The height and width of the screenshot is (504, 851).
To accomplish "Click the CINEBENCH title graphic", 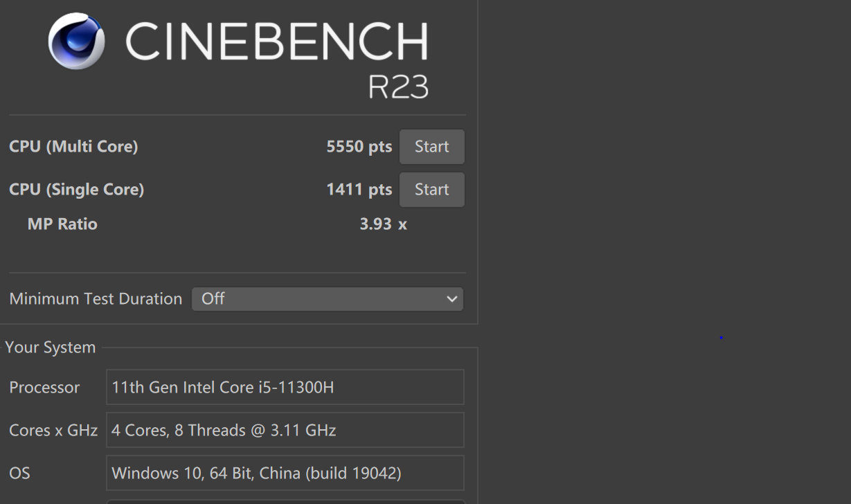I will (x=277, y=40).
